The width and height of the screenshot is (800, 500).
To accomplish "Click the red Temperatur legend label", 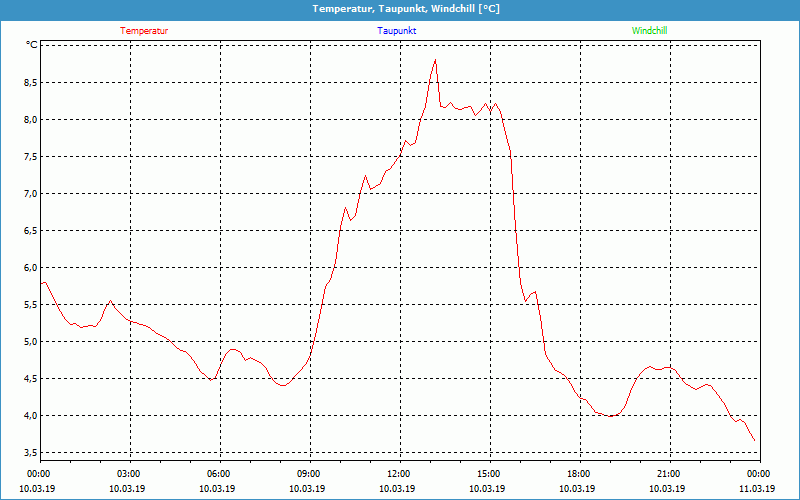I will tap(144, 30).
